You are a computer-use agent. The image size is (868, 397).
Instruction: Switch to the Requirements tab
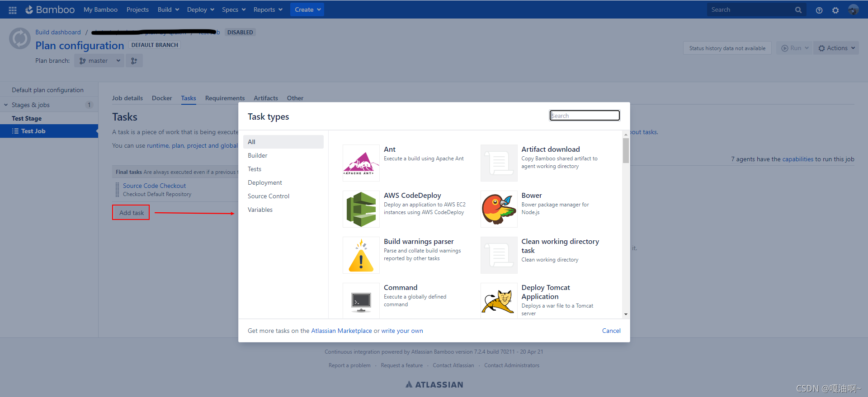click(x=225, y=98)
